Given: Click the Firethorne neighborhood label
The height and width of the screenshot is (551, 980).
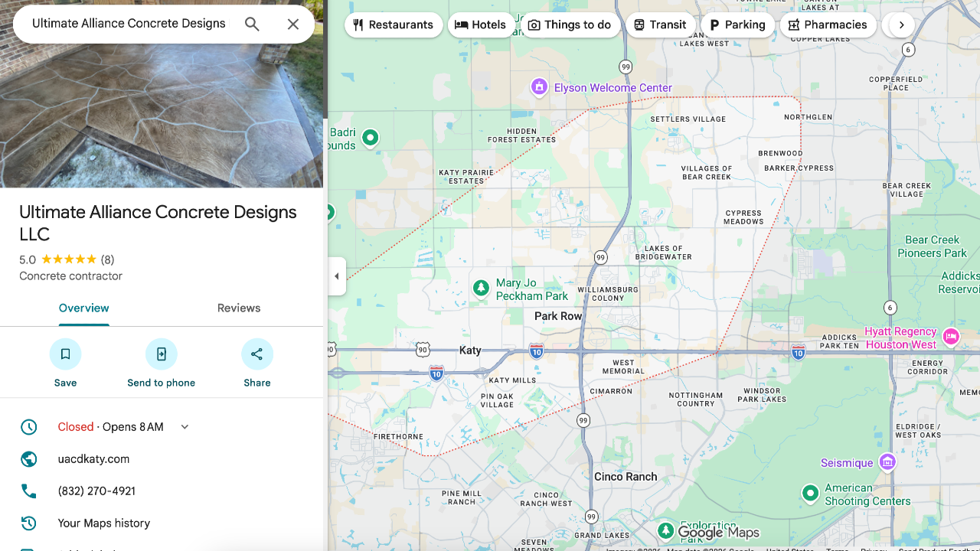Looking at the screenshot, I should pos(399,437).
